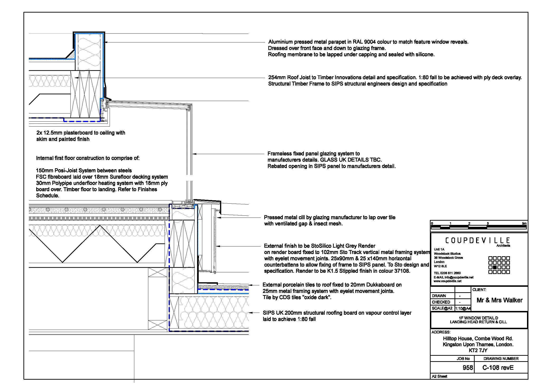554x392 pixels.
Task: Click the arrowhead pointing at the porcelain tiles
Action: (250, 285)
